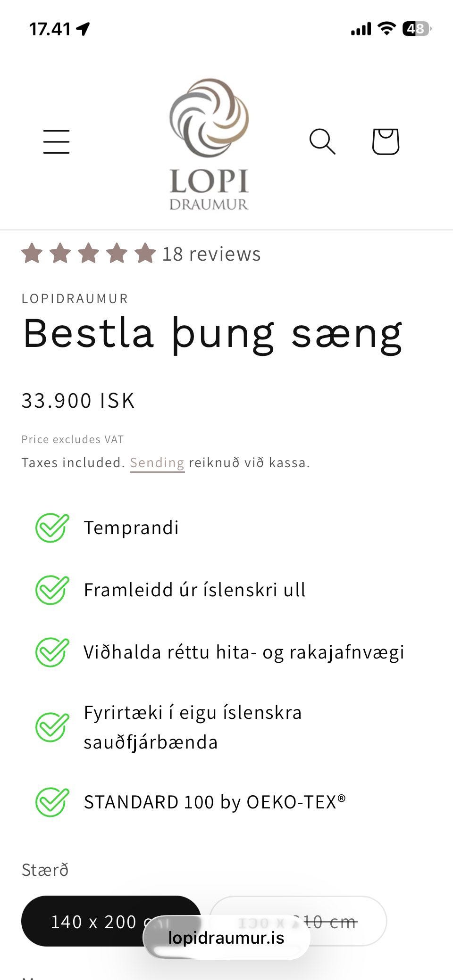Tap checkmark beside Framleidd úr íslenskri ull

[x=52, y=590]
